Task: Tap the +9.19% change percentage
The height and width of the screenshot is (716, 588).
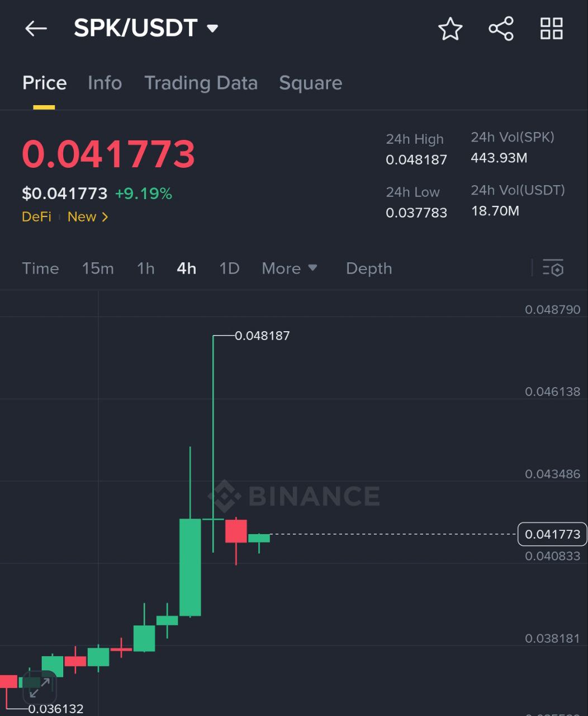Action: coord(144,194)
